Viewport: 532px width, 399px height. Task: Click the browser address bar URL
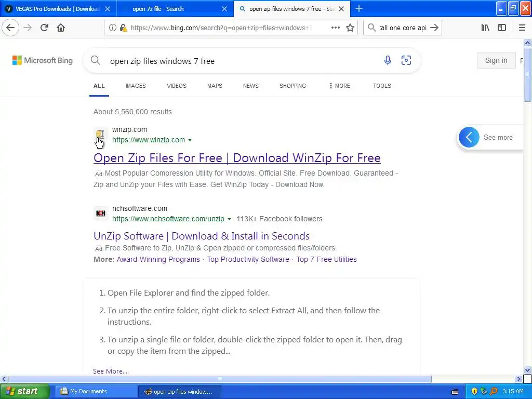click(x=220, y=28)
